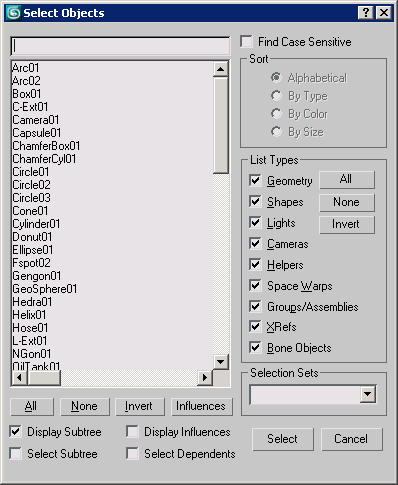Viewport: 398px width, 485px height.
Task: Uncheck the Geometry list type
Action: click(x=255, y=181)
